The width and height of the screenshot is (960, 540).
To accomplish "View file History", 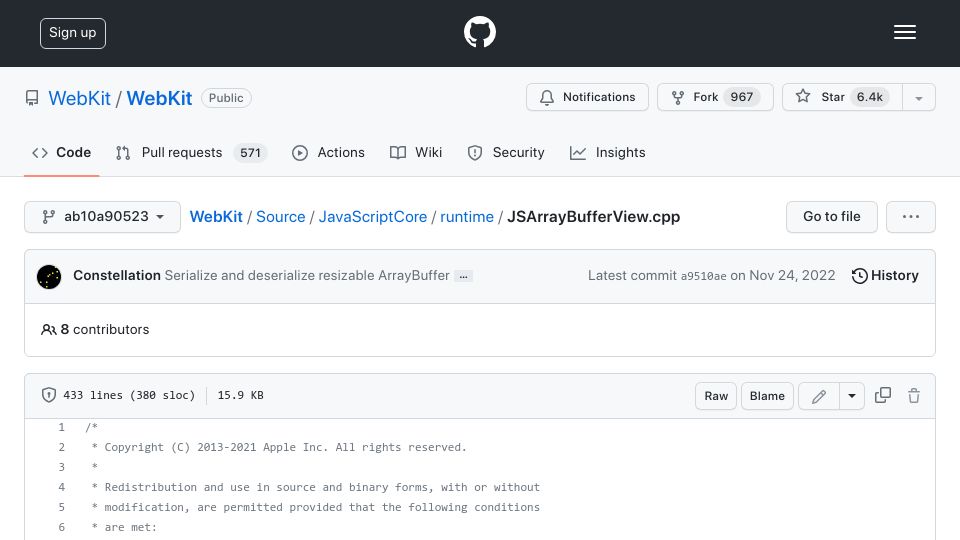I will pyautogui.click(x=885, y=276).
